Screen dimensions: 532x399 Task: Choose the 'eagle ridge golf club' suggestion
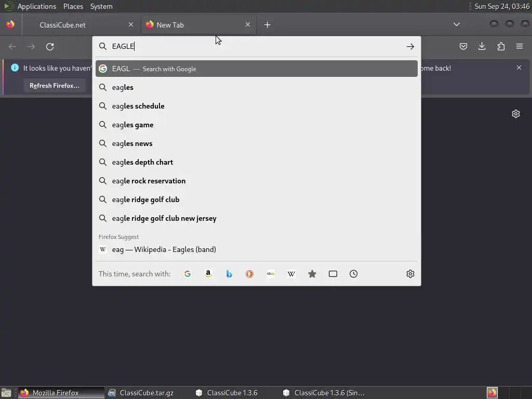coord(257,199)
